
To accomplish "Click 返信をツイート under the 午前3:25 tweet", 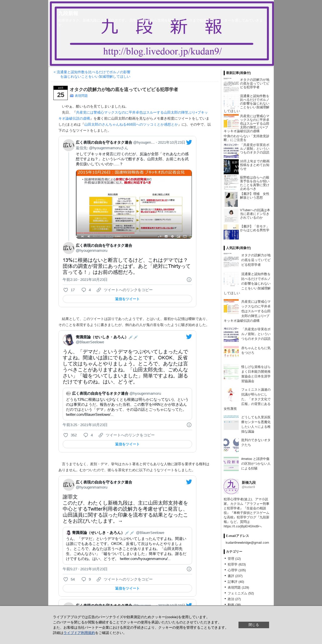I will pyautogui.click(x=127, y=444).
